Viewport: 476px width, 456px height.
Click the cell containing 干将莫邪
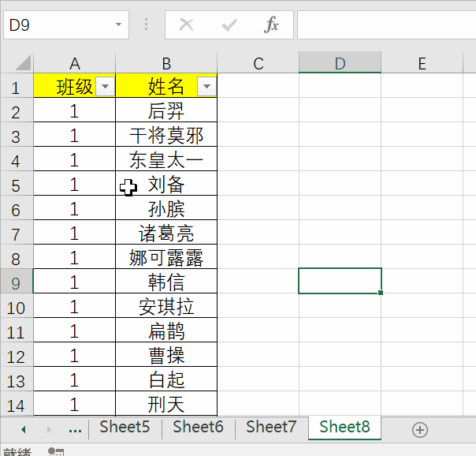166,135
